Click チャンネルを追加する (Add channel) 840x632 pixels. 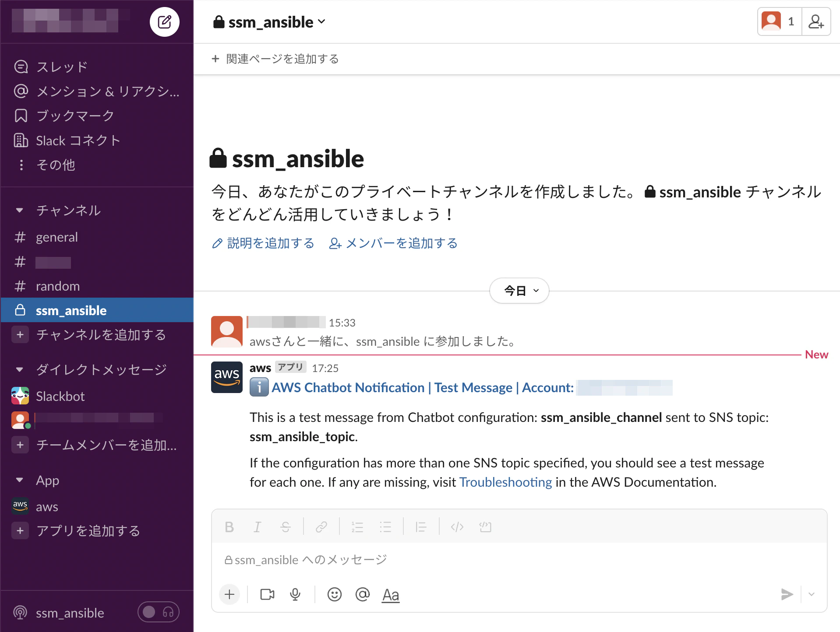click(x=97, y=335)
